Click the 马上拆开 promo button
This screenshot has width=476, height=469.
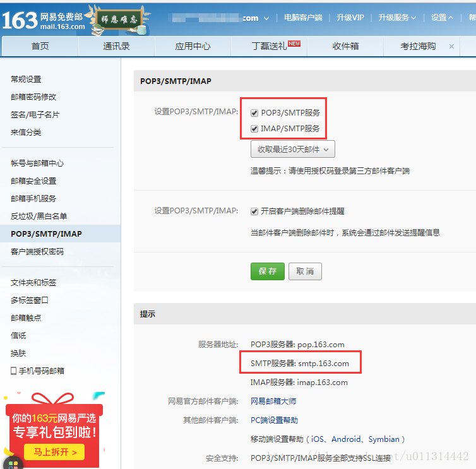click(54, 452)
